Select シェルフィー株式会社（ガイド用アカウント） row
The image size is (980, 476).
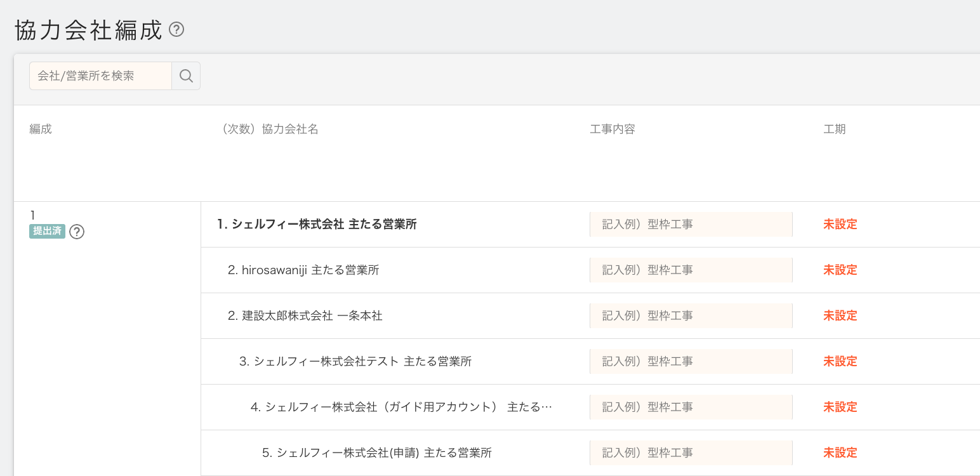pos(401,407)
